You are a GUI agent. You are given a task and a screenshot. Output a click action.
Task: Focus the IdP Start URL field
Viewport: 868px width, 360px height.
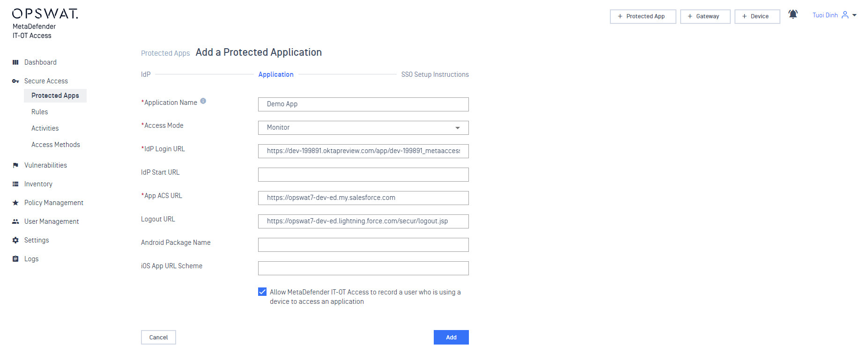[363, 175]
